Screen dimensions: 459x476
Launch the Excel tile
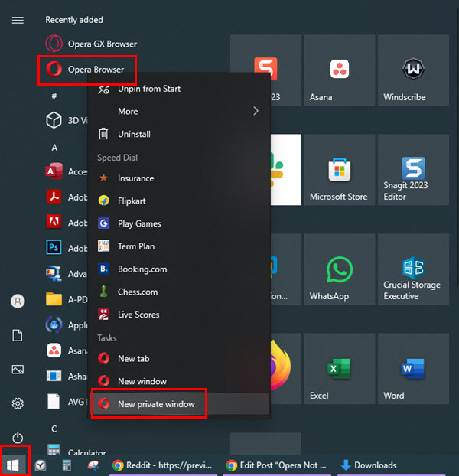[339, 369]
